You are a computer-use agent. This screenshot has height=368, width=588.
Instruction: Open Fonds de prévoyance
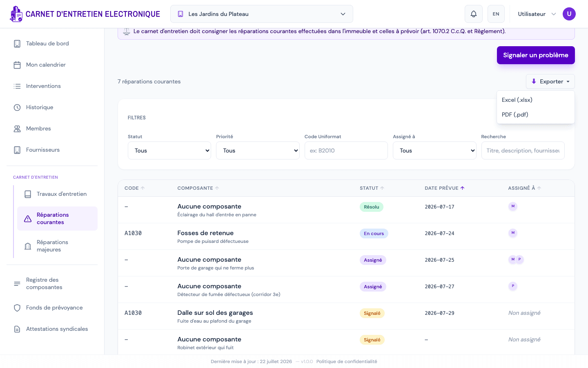coord(52,308)
